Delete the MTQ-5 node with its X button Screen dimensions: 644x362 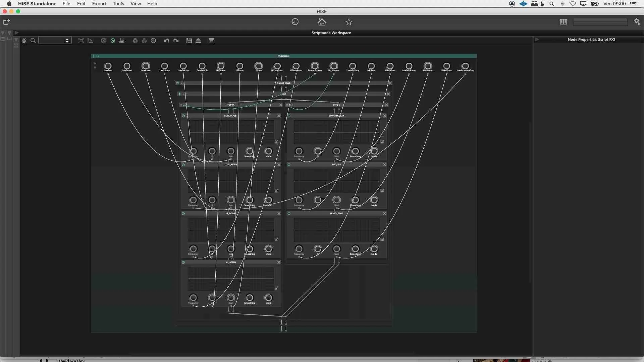pyautogui.click(x=387, y=105)
